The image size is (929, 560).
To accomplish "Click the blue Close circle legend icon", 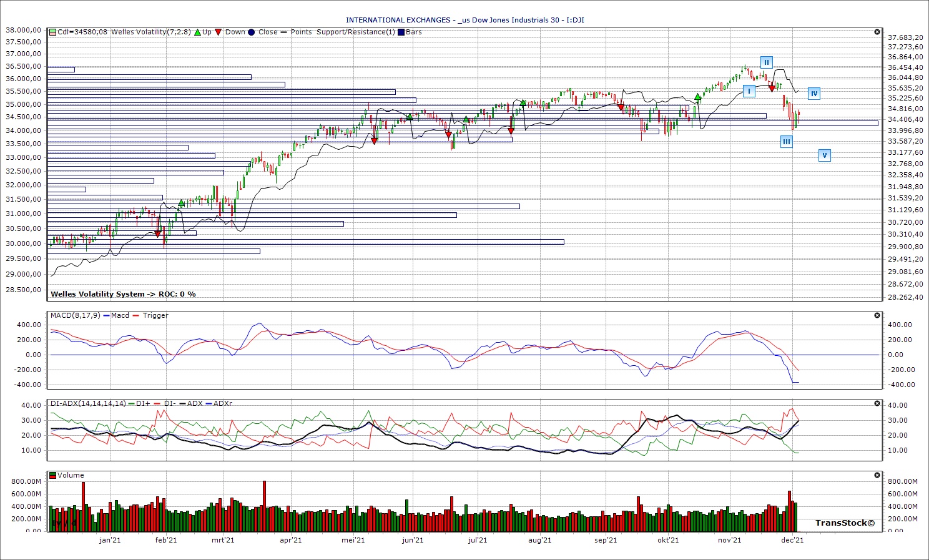I will coord(252,32).
